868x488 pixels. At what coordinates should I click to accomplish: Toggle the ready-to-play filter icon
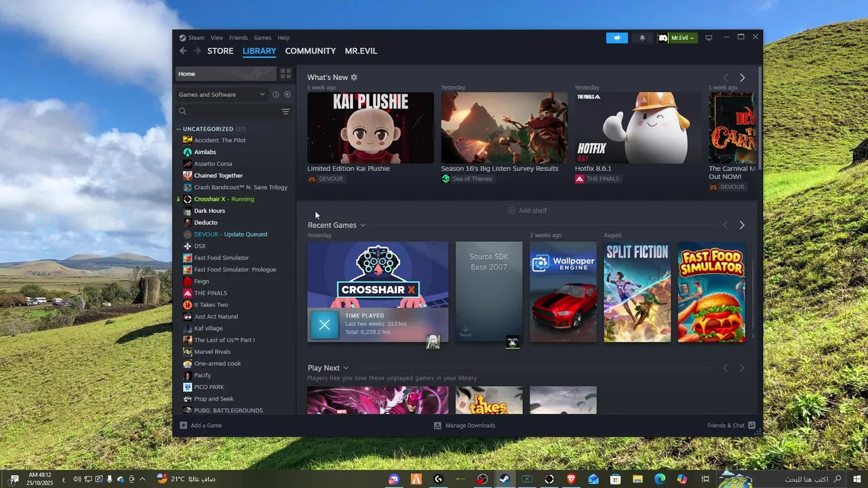pyautogui.click(x=288, y=94)
